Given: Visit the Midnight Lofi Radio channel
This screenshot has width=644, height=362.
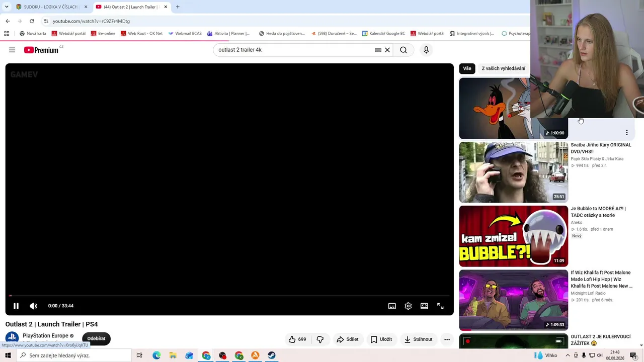Looking at the screenshot, I should (588, 293).
